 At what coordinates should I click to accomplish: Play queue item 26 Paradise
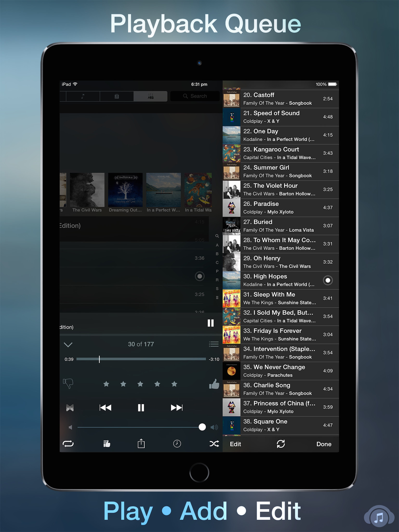click(x=281, y=208)
